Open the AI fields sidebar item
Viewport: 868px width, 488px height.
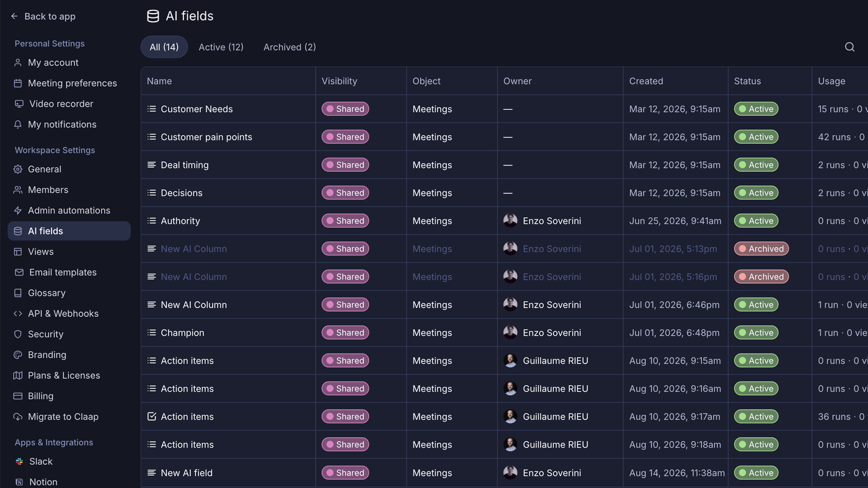(x=69, y=231)
